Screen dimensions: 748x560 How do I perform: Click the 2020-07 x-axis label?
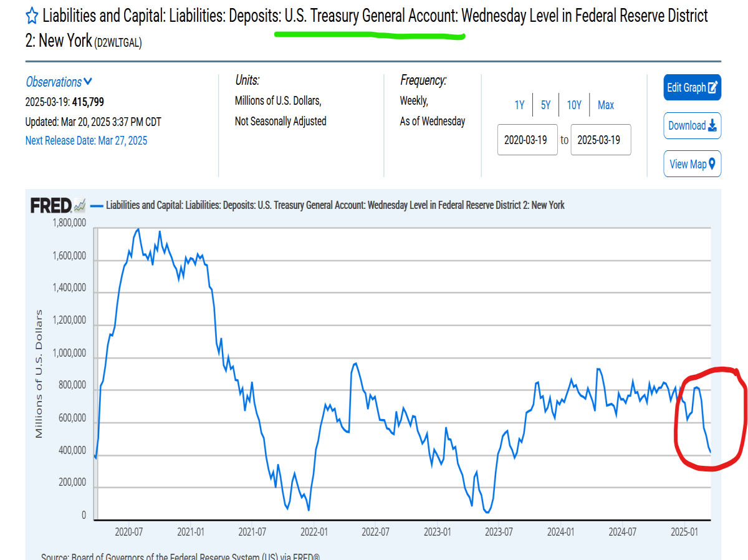tap(128, 532)
